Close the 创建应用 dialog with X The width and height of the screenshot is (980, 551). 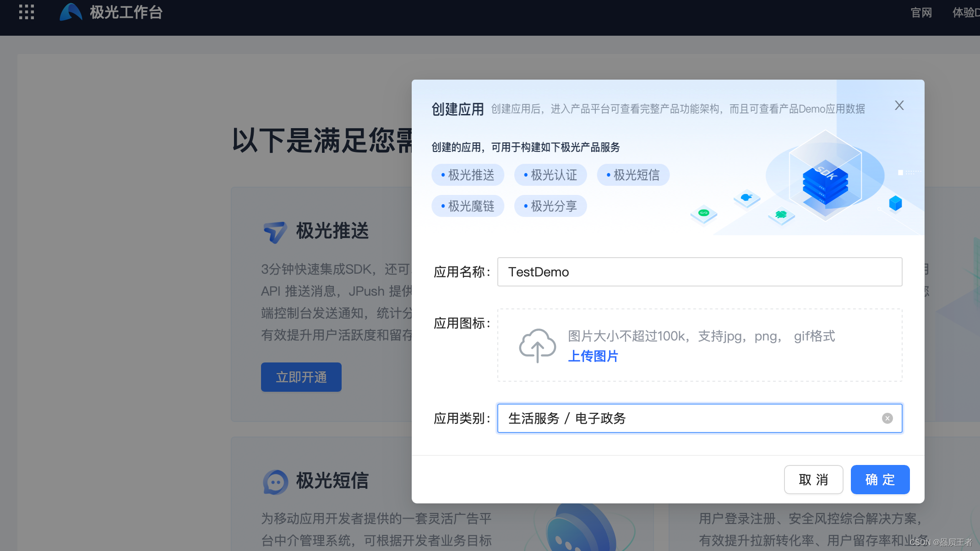coord(899,106)
